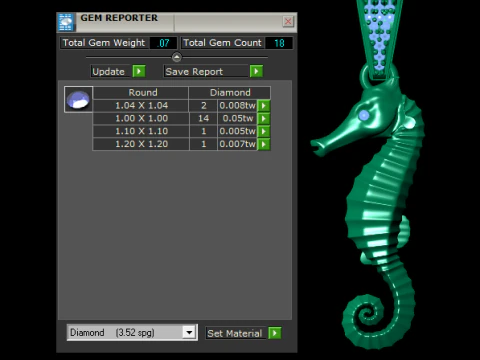
Task: Click the green arrow next to Save Report
Action: pyautogui.click(x=256, y=71)
